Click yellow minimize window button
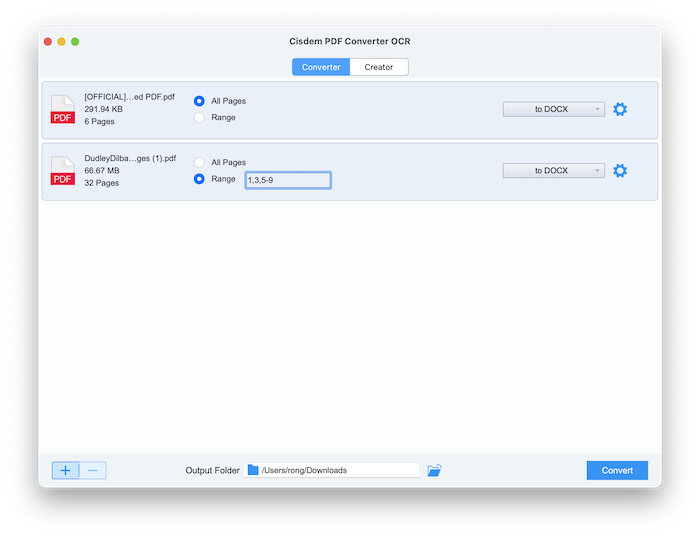 tap(62, 42)
